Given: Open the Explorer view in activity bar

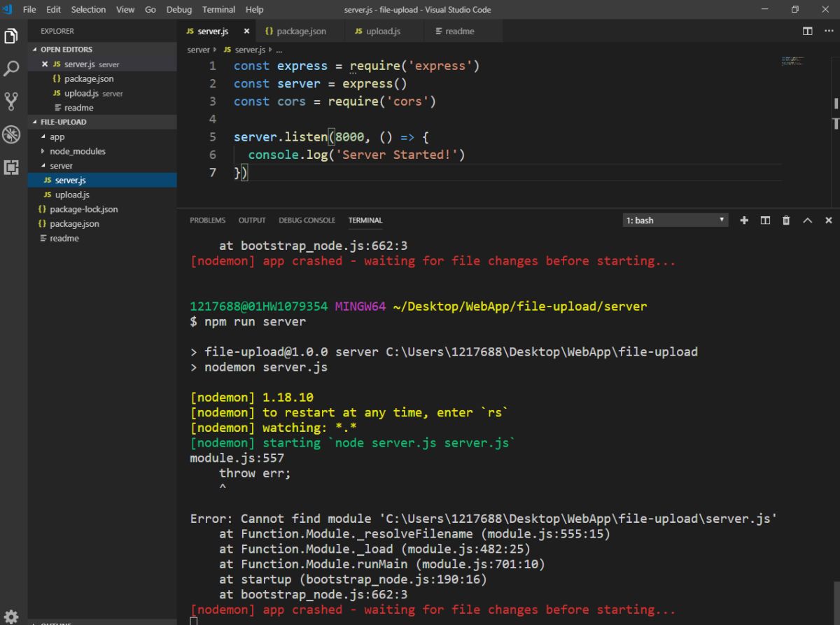Looking at the screenshot, I should (x=11, y=36).
